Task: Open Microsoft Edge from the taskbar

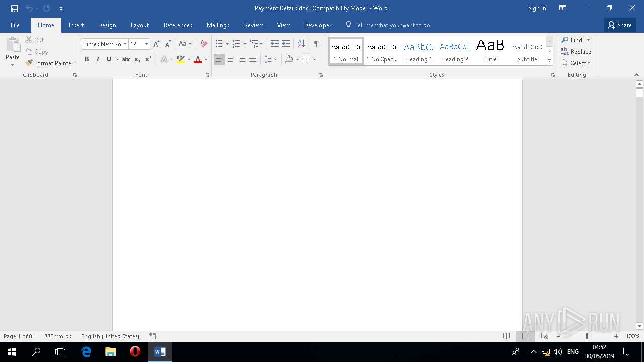Action: [86, 352]
